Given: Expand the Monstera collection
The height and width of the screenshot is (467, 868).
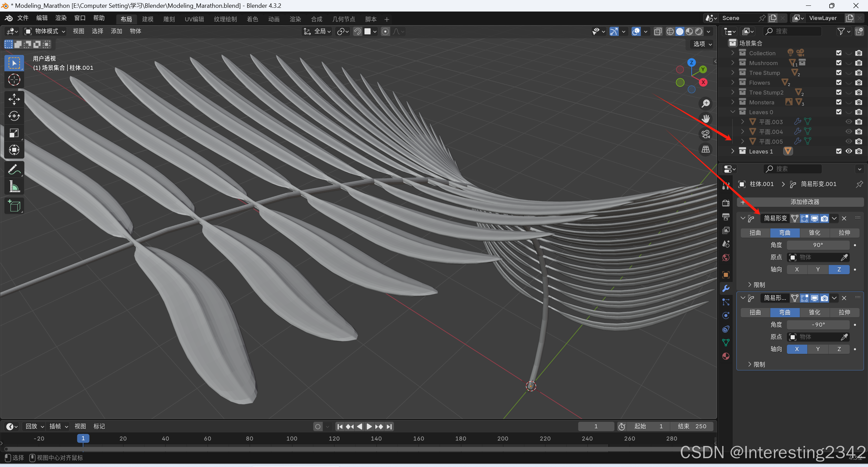Looking at the screenshot, I should click(733, 102).
